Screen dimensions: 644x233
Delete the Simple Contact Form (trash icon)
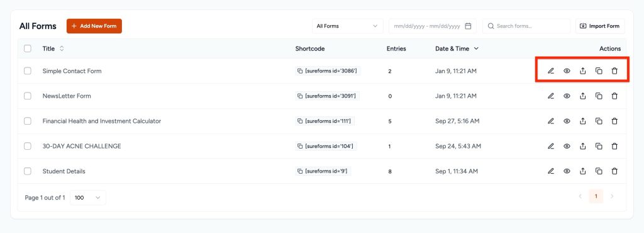tap(614, 71)
